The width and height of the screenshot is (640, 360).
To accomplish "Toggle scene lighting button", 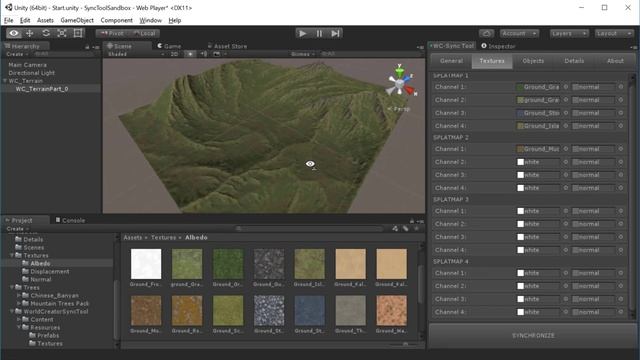I will (190, 54).
